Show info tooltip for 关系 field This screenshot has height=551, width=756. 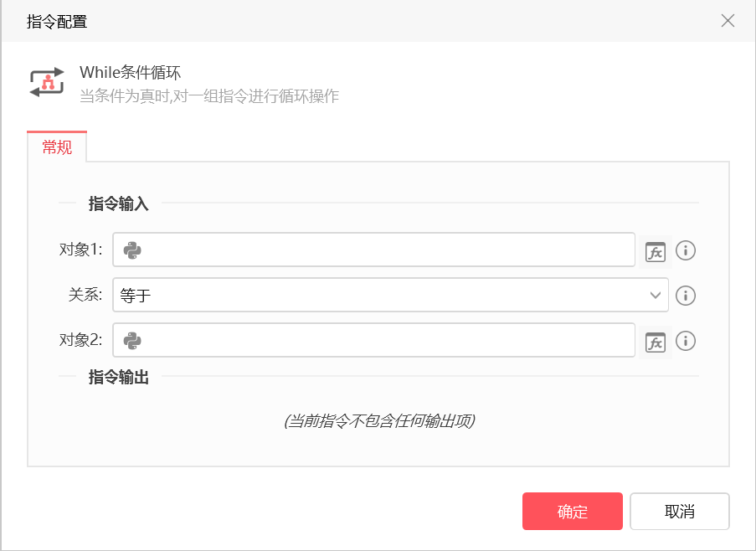tap(685, 295)
